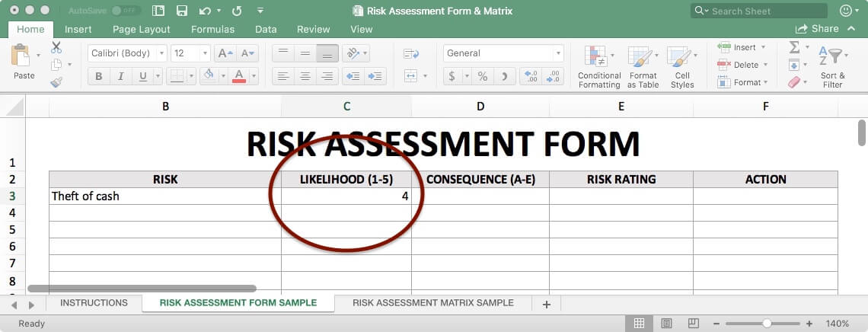Add a new sheet with plus button

[x=547, y=304]
